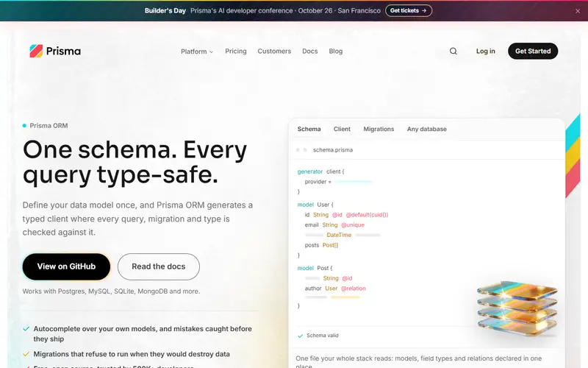Click the yellow checkmark beside Migrations bullet
This screenshot has height=368, width=588.
click(x=26, y=354)
